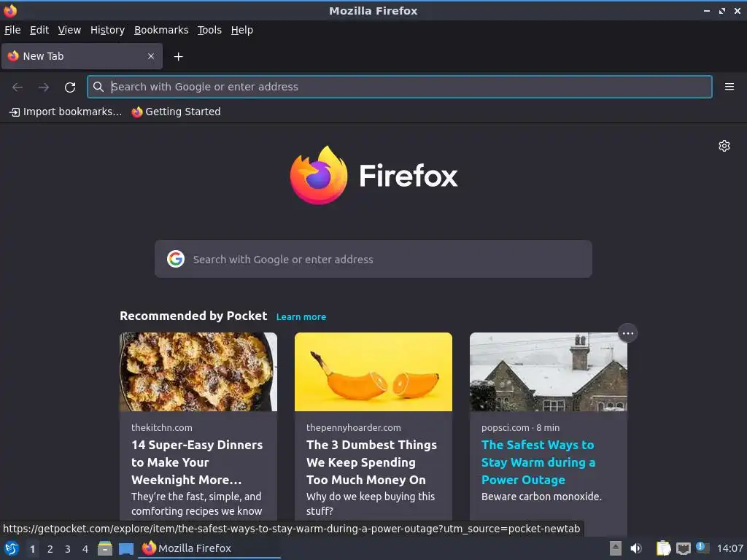Click the orange banana article thumbnail

pos(373,372)
